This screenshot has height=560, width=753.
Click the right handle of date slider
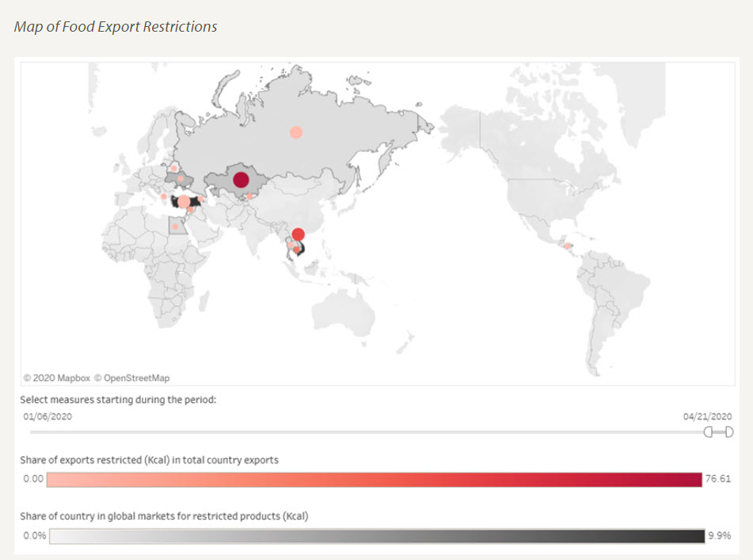729,432
